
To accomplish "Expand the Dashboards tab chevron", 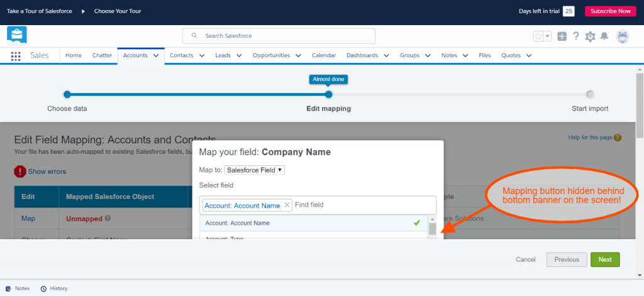I will (387, 56).
